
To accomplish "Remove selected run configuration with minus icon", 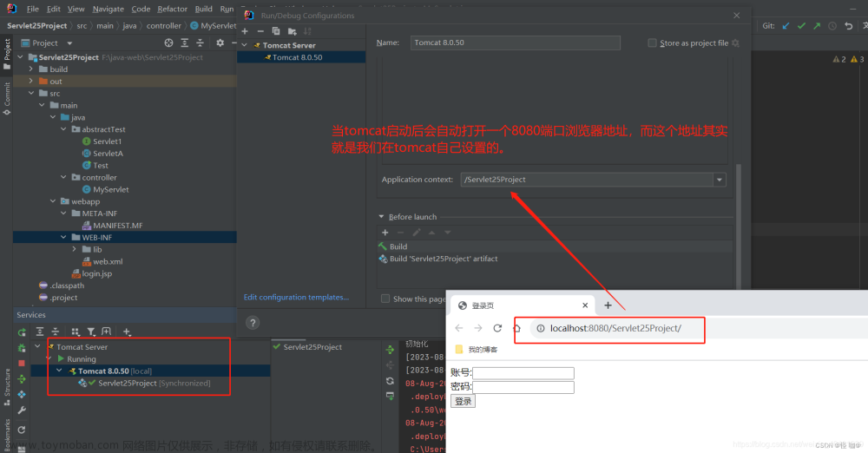I will 260,31.
